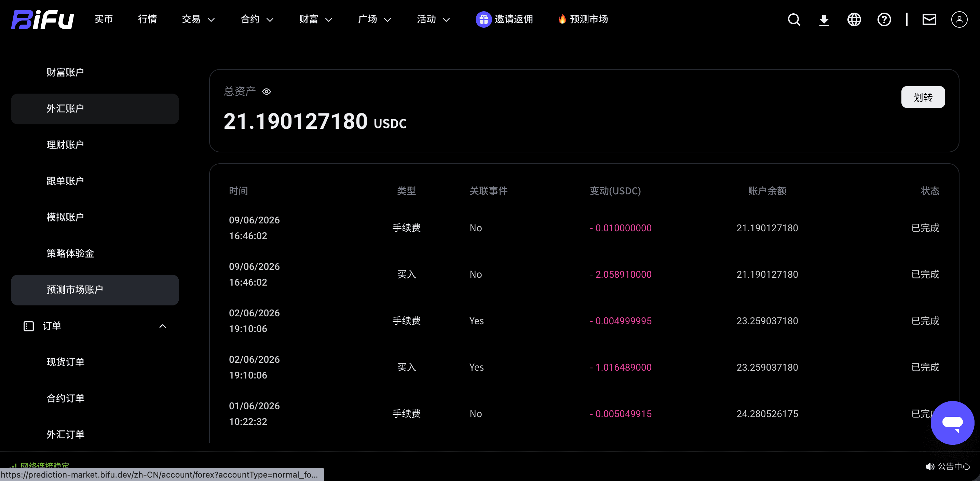Collapse the 订单 section chevron

point(162,326)
